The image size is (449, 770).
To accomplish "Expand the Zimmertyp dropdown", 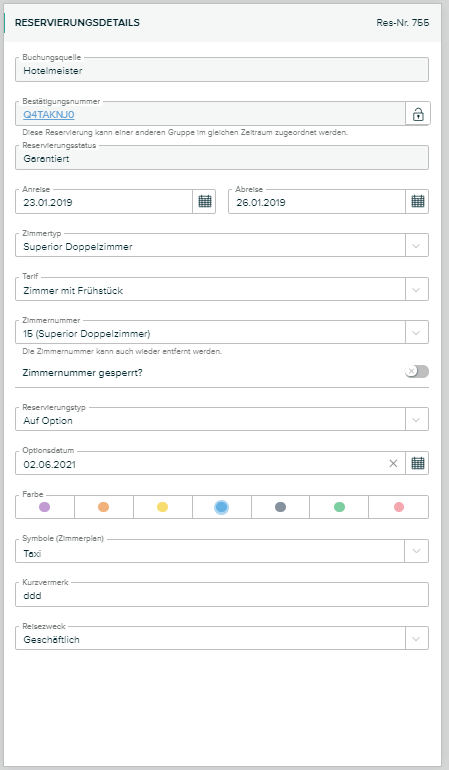I will (x=417, y=246).
